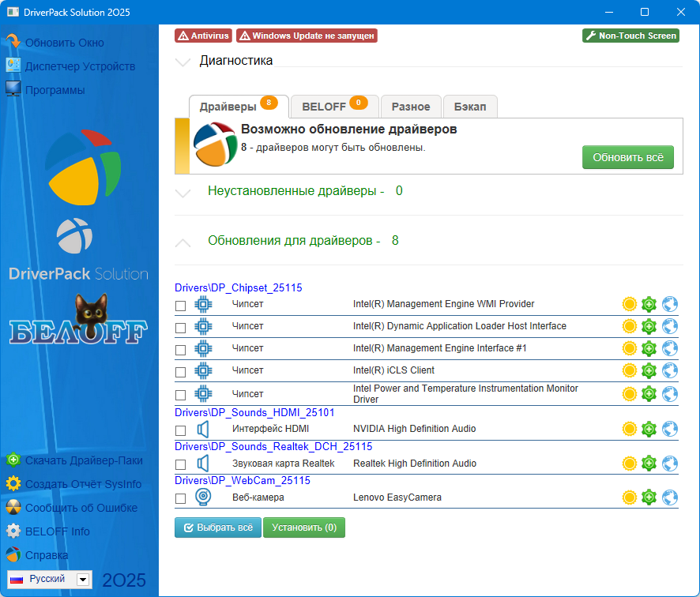Click the speaker icon in the NVIDIA HDMI row

coord(203,429)
